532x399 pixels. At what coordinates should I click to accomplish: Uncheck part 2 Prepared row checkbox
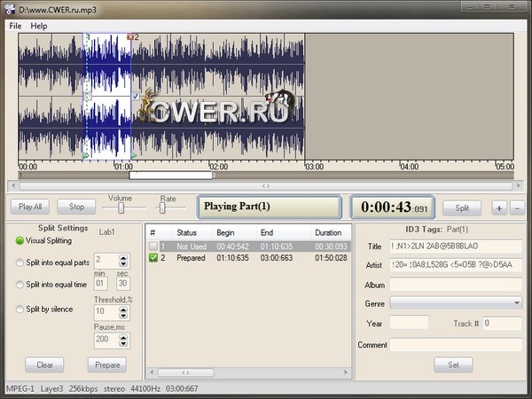pyautogui.click(x=153, y=258)
